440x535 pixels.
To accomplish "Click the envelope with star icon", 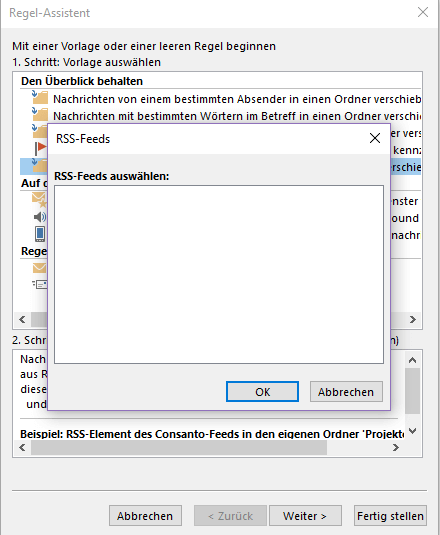I will click(39, 200).
